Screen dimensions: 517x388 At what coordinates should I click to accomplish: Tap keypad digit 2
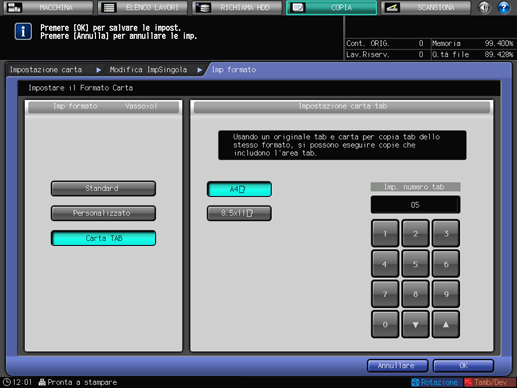[415, 233]
